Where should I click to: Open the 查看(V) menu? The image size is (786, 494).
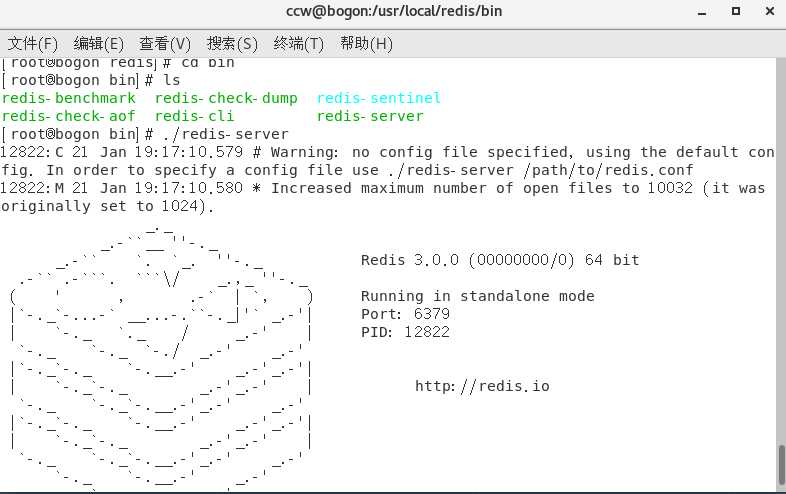pos(165,44)
